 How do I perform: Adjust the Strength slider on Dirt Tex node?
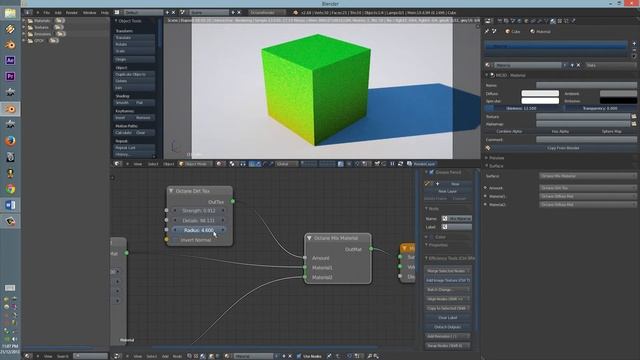[198, 211]
